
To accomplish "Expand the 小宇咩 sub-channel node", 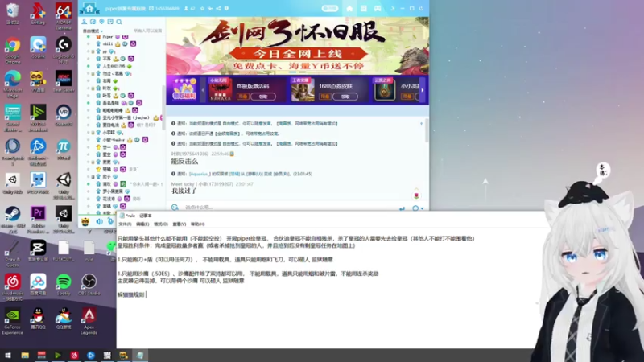I will [93, 133].
